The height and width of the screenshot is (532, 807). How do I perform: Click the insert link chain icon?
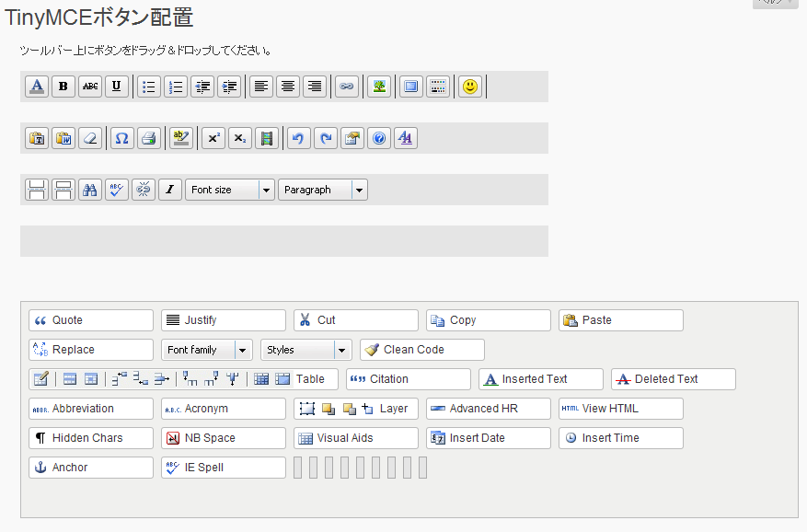[x=346, y=87]
